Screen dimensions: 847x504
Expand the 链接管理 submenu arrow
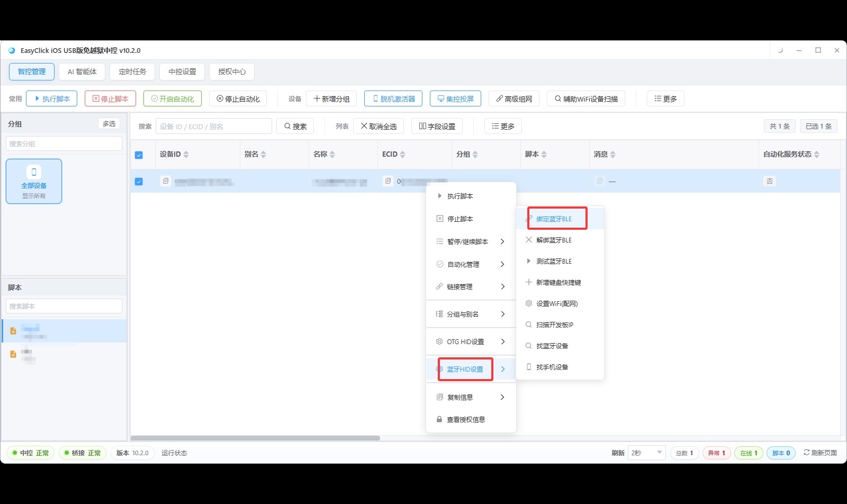[502, 286]
